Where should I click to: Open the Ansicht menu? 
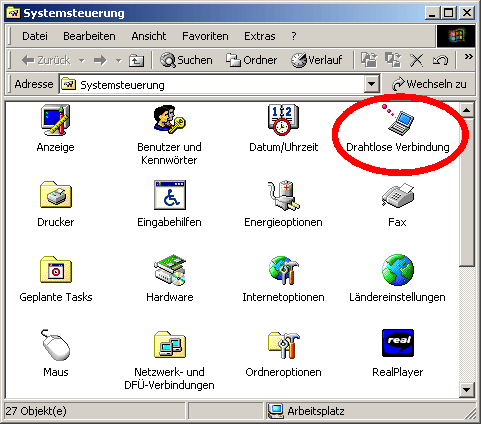149,36
